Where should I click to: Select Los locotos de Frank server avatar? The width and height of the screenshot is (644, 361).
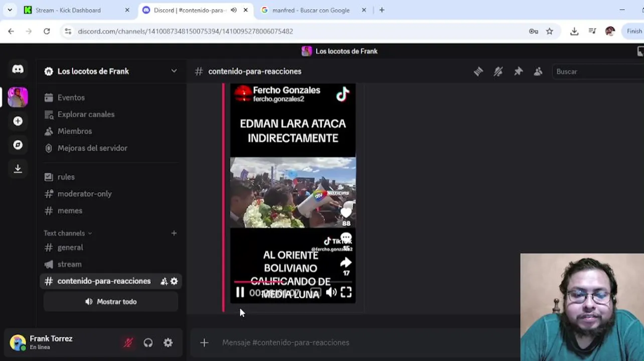pos(18,97)
